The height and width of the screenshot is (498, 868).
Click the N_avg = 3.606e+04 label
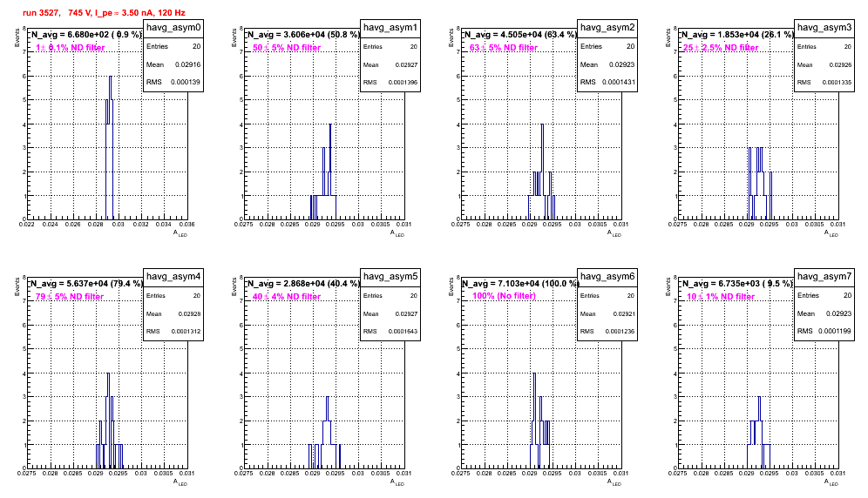pyautogui.click(x=303, y=34)
